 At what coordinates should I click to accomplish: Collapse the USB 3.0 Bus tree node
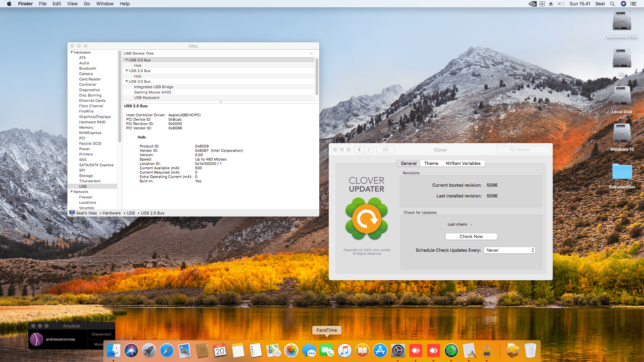126,81
